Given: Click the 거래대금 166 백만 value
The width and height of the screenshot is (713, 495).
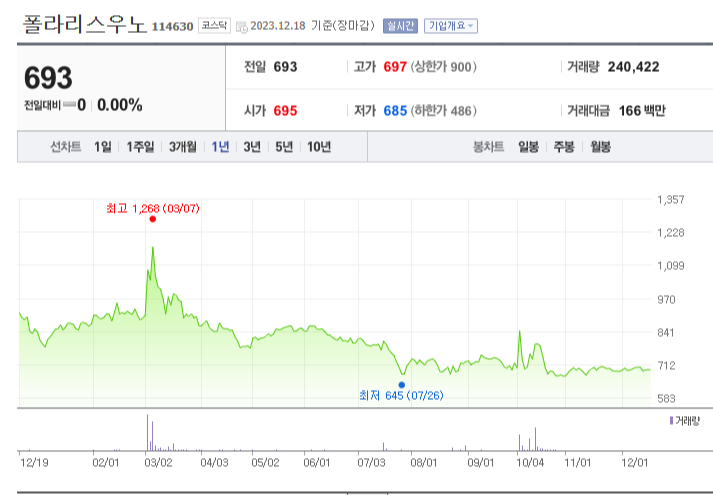Looking at the screenshot, I should click(642, 110).
